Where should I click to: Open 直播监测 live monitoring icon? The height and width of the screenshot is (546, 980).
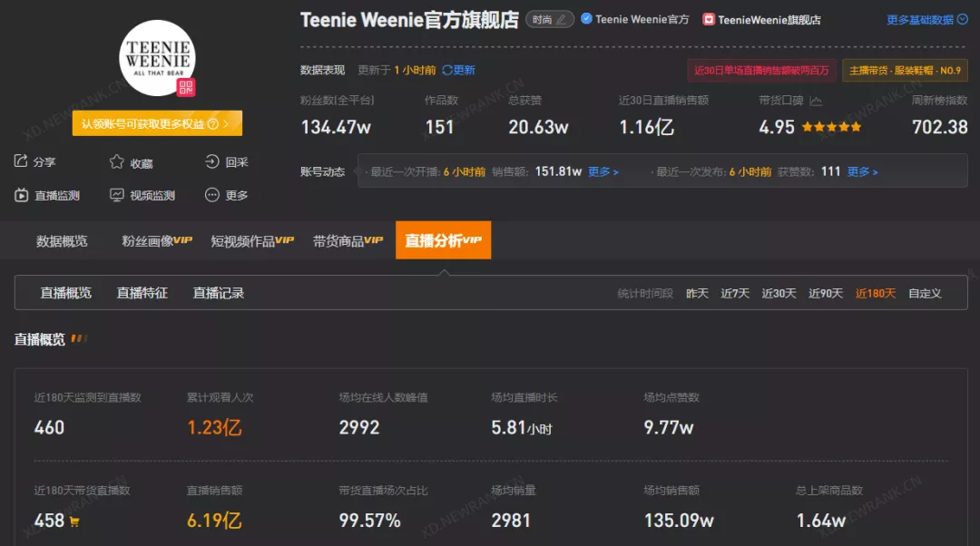point(21,195)
